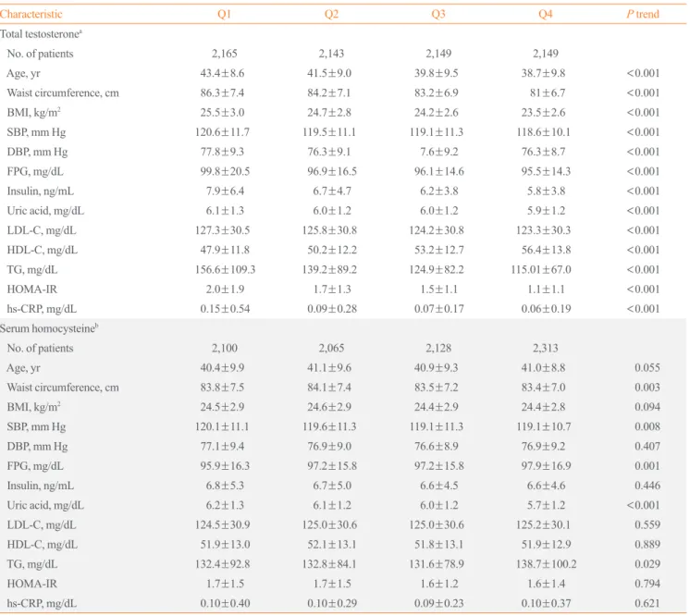Select HDL-C value 56.4±13.8
Screen dimensions: 690x616
[546, 250]
